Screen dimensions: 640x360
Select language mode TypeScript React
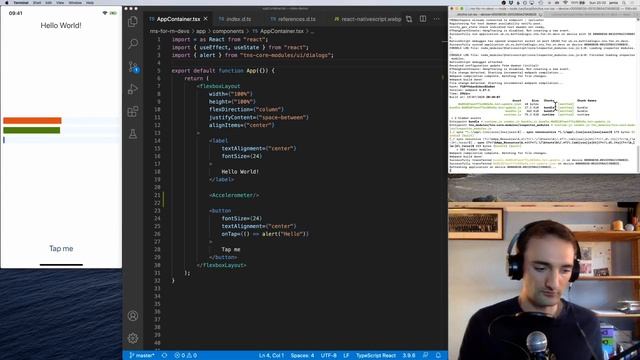tap(376, 356)
